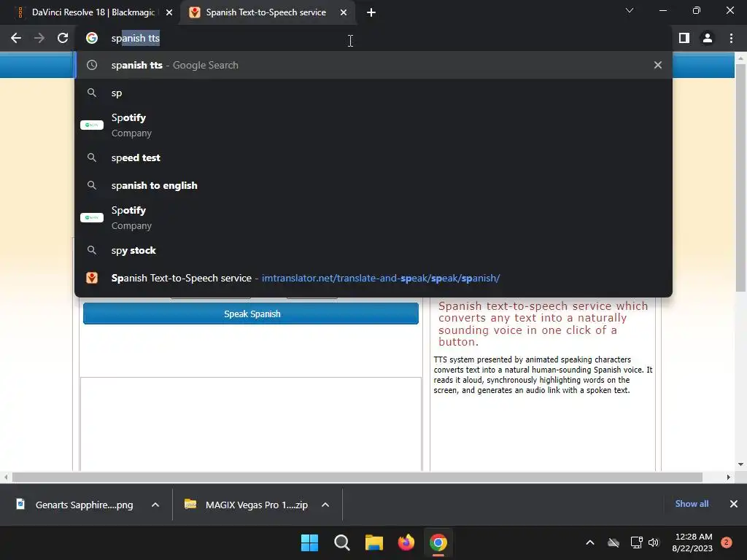
Task: Click the OneDrive cloud tray icon
Action: coord(613,542)
